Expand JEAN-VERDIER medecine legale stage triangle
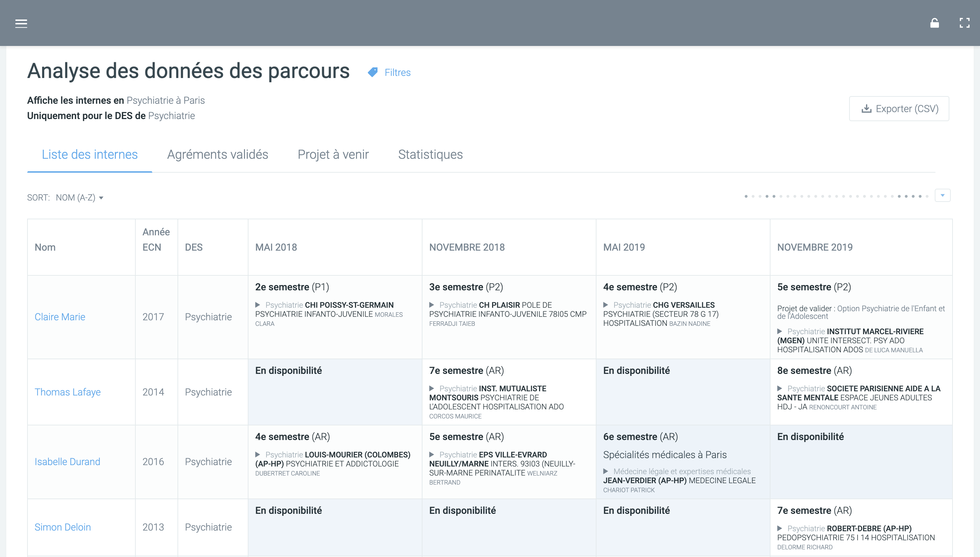Viewport: 980px width, 557px height. (x=606, y=471)
